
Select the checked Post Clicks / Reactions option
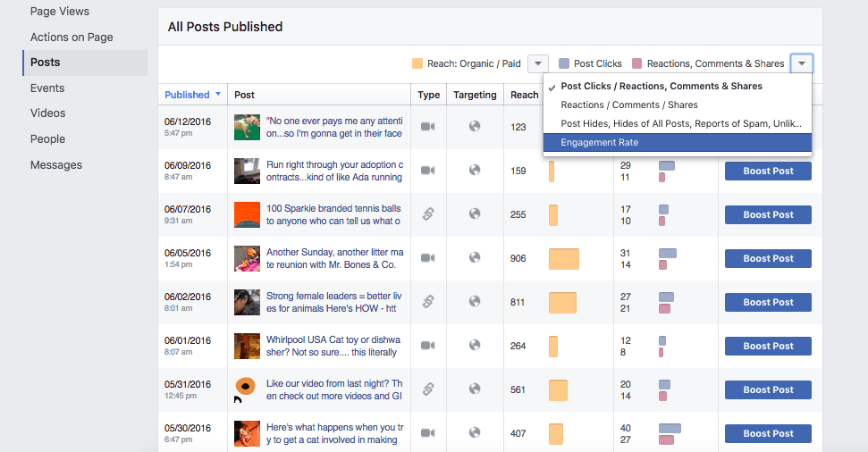[662, 87]
